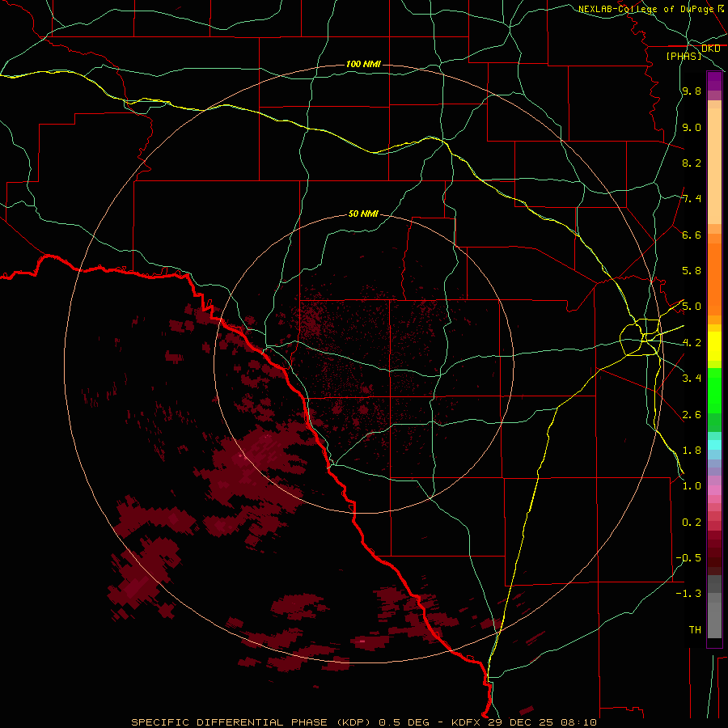Viewport: 728px width, 728px height.
Task: Click the -0.5 value on color scale
Action: [688, 558]
